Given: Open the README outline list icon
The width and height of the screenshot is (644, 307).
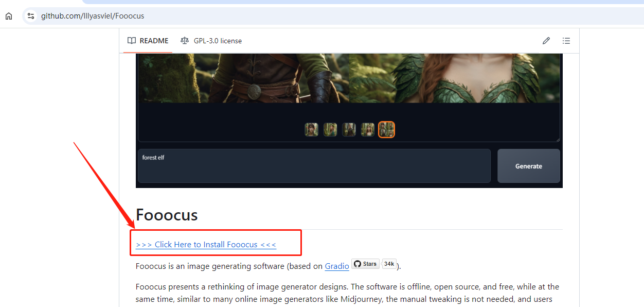Looking at the screenshot, I should pyautogui.click(x=566, y=41).
